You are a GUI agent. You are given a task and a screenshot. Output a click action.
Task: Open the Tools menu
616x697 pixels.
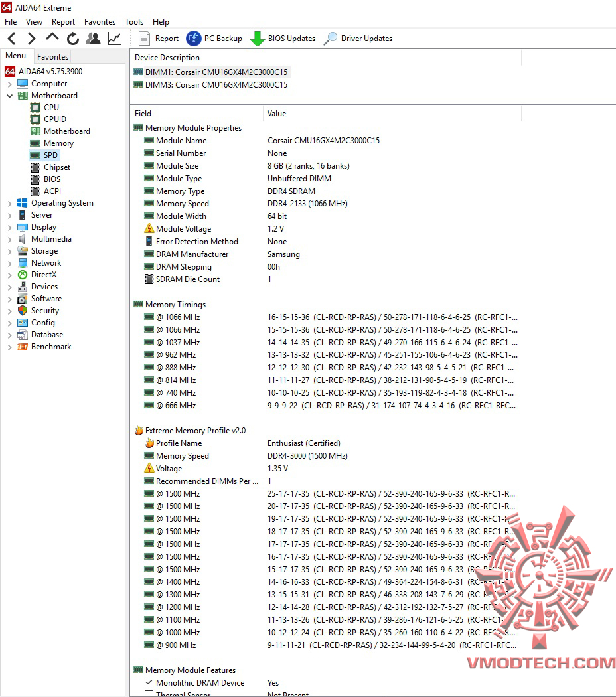(x=134, y=22)
